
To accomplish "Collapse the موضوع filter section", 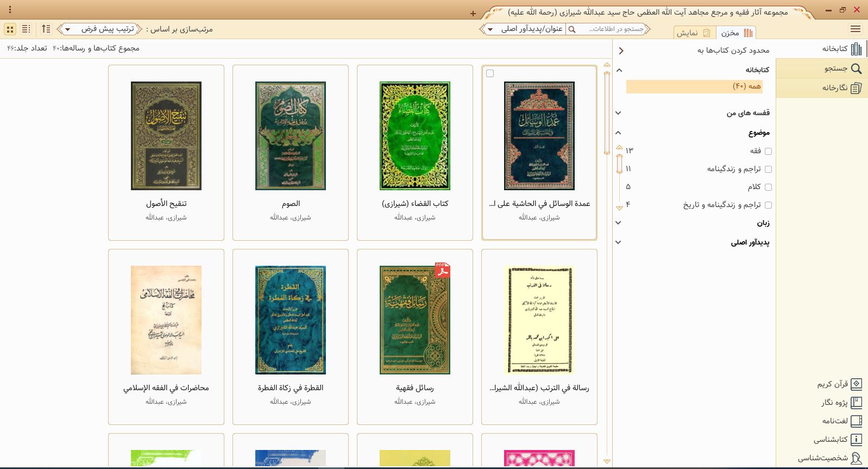I will (618, 133).
